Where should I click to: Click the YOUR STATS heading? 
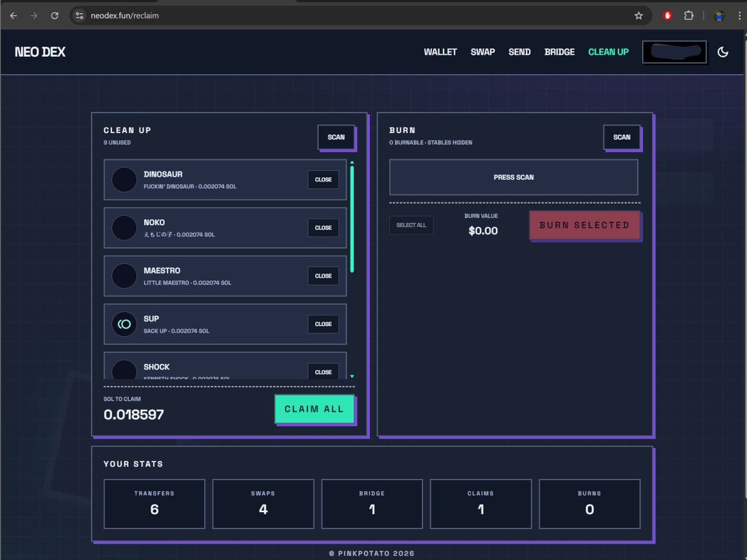coord(133,464)
